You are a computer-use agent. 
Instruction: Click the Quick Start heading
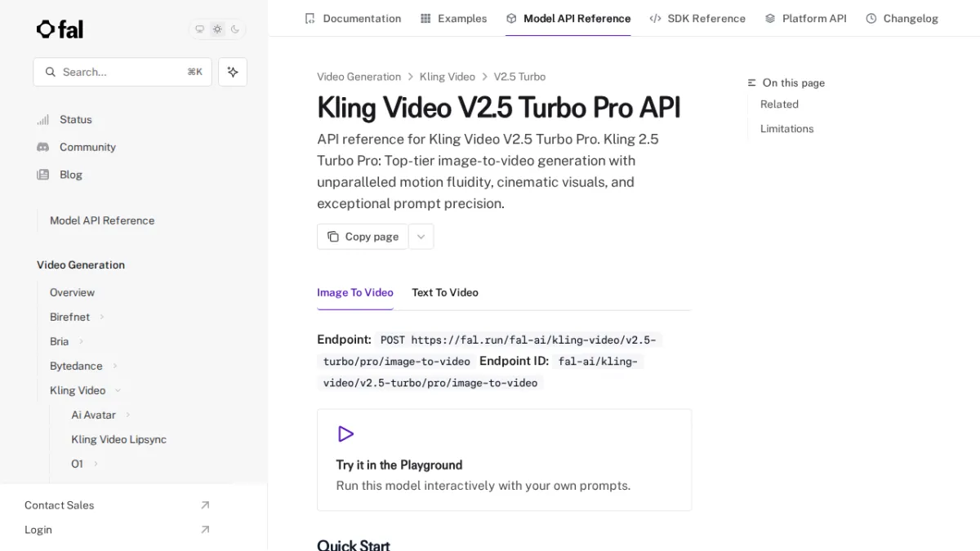pyautogui.click(x=354, y=544)
